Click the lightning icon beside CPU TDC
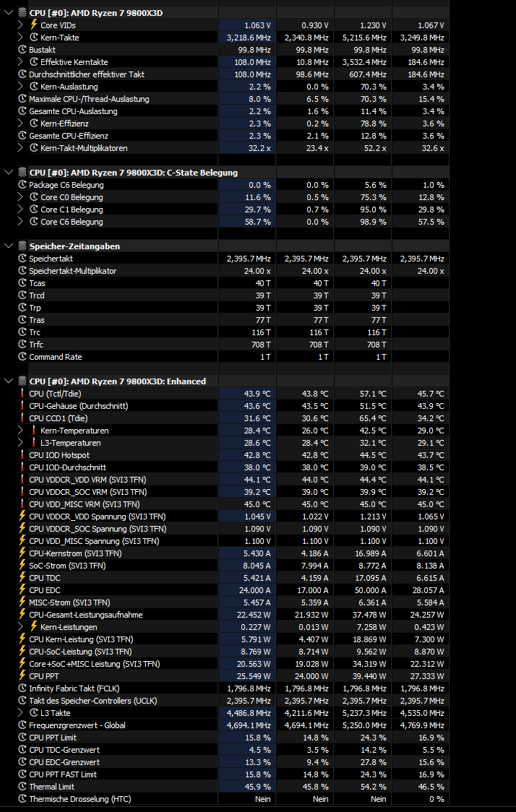Viewport: 516px width, 812px height. click(x=22, y=578)
